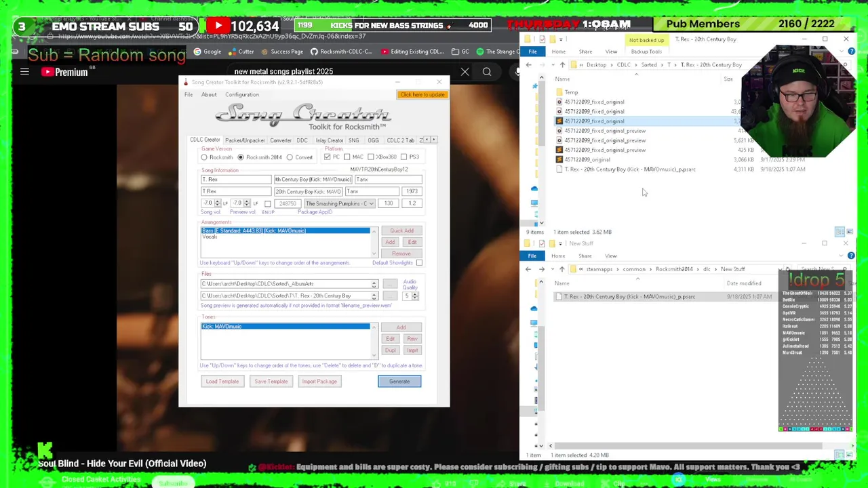
Task: Click the YouTube Premium logo
Action: 66,72
